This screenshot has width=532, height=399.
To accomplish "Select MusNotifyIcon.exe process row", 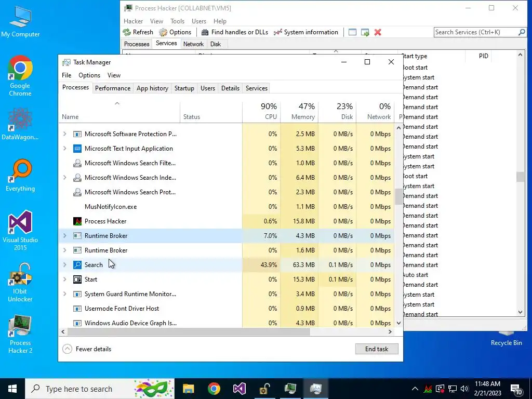I will 226,207.
